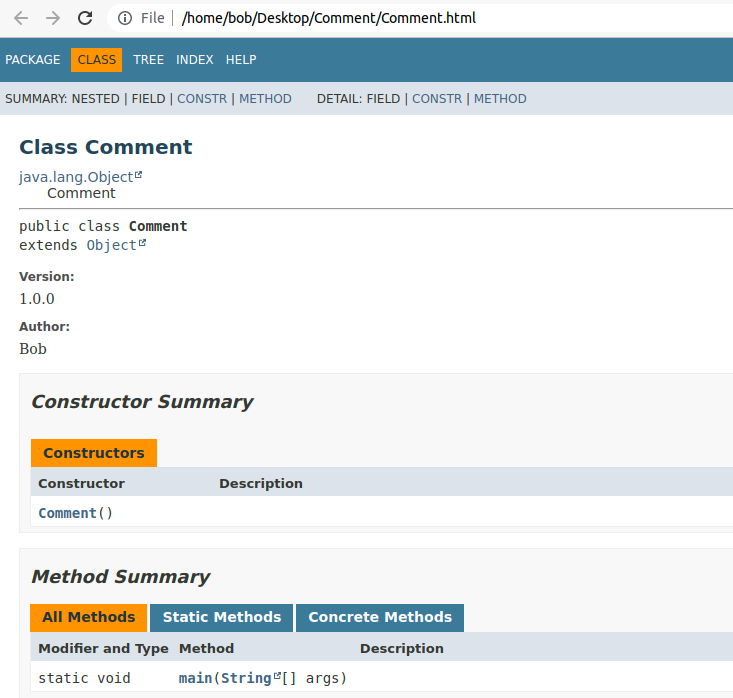Screen dimensions: 733x698
Task: Click the browser back arrow
Action: 21,18
